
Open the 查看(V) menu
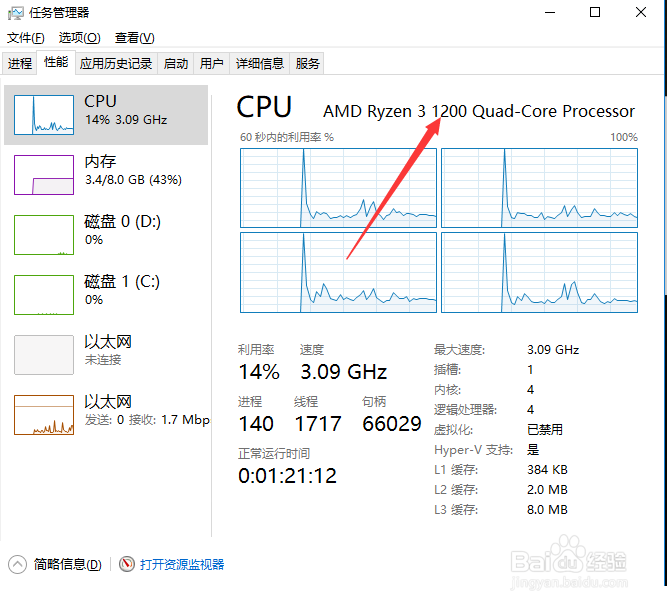point(135,38)
